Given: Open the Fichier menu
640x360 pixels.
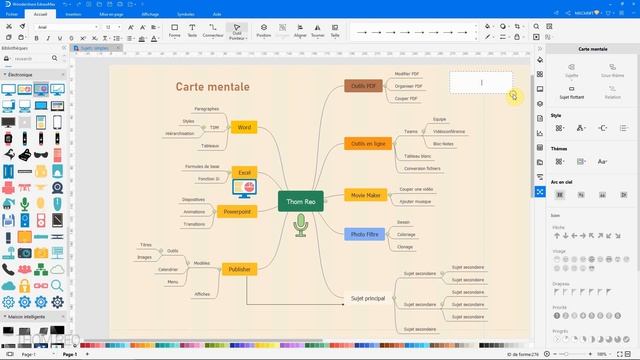Looking at the screenshot, I should click(12, 14).
